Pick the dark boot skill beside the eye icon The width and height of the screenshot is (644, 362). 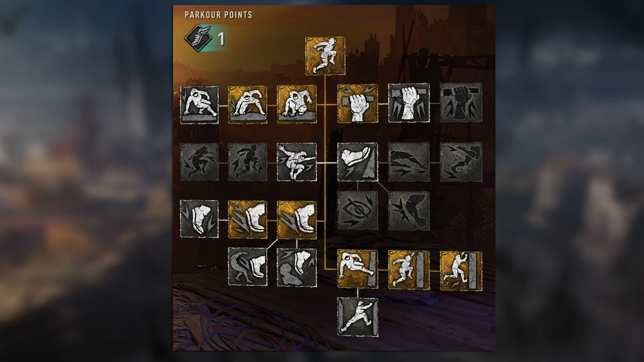(409, 210)
